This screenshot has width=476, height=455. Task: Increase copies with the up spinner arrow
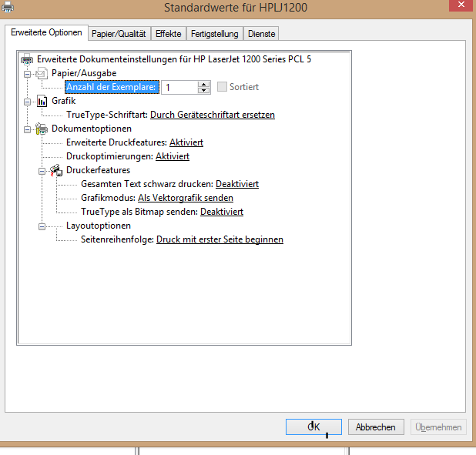(x=204, y=84)
